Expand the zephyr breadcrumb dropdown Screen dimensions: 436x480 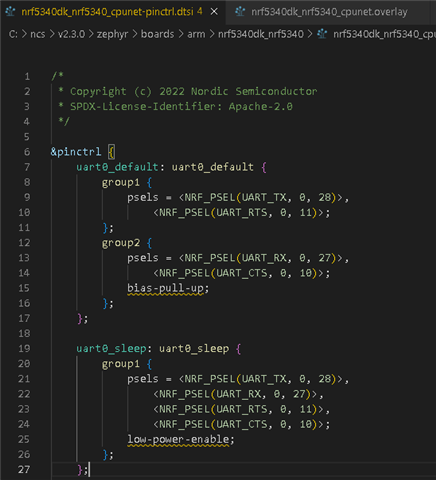coord(112,34)
